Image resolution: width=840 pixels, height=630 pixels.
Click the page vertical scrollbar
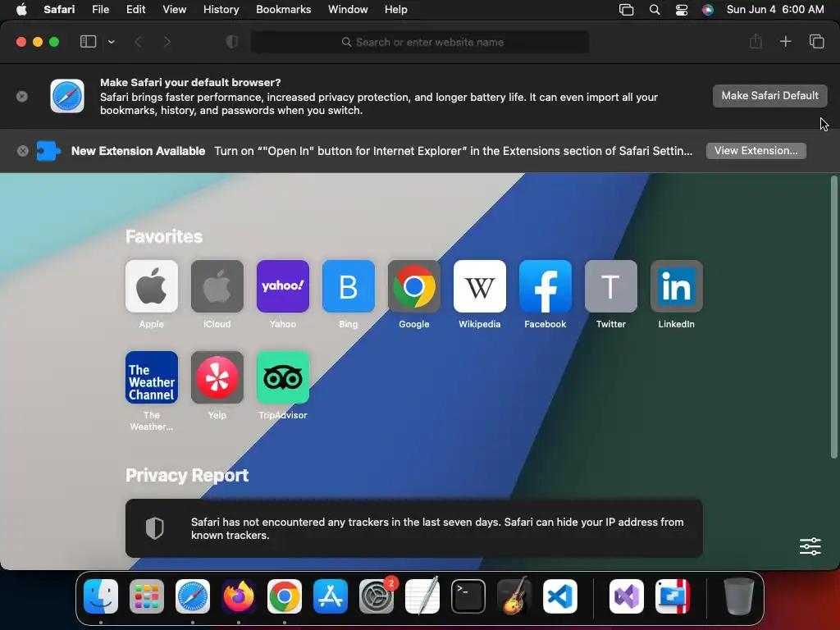pos(833,317)
